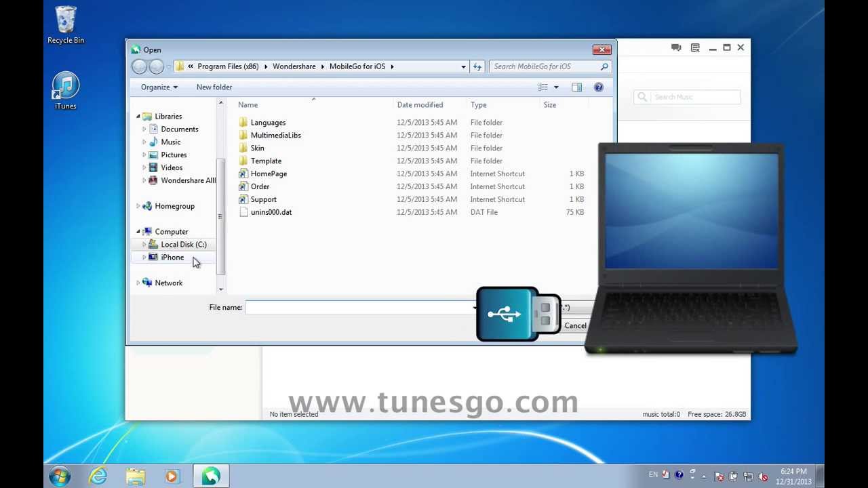Select the MultimediaLibs folder
Image resolution: width=868 pixels, height=488 pixels.
(275, 136)
